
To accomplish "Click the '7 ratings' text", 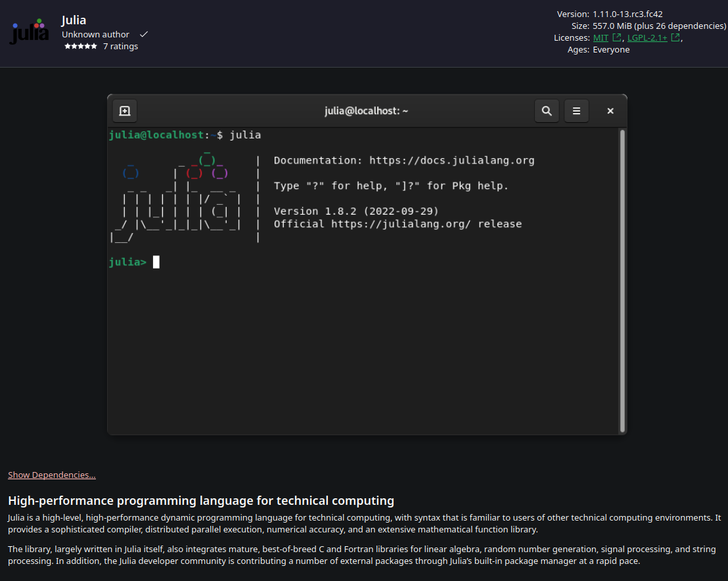I will (x=120, y=47).
